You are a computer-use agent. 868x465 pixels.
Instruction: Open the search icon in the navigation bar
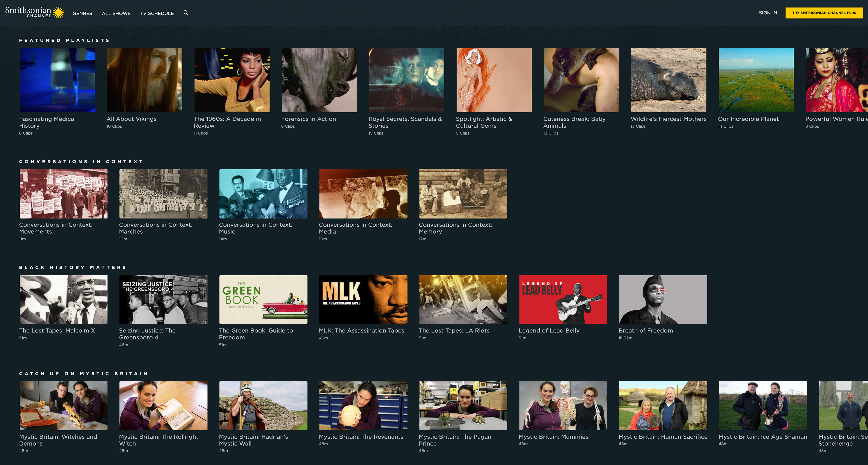(186, 13)
